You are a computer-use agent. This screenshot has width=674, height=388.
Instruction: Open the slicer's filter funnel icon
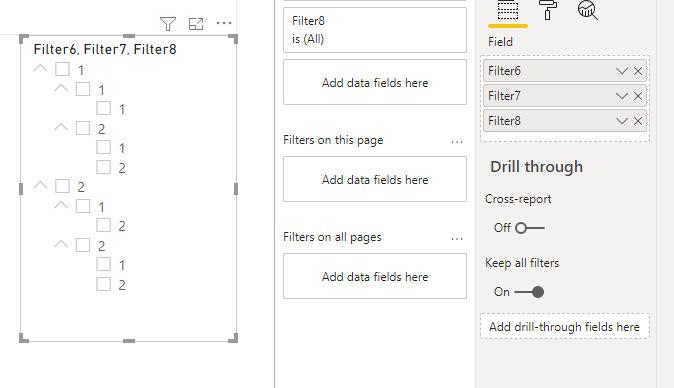(168, 24)
